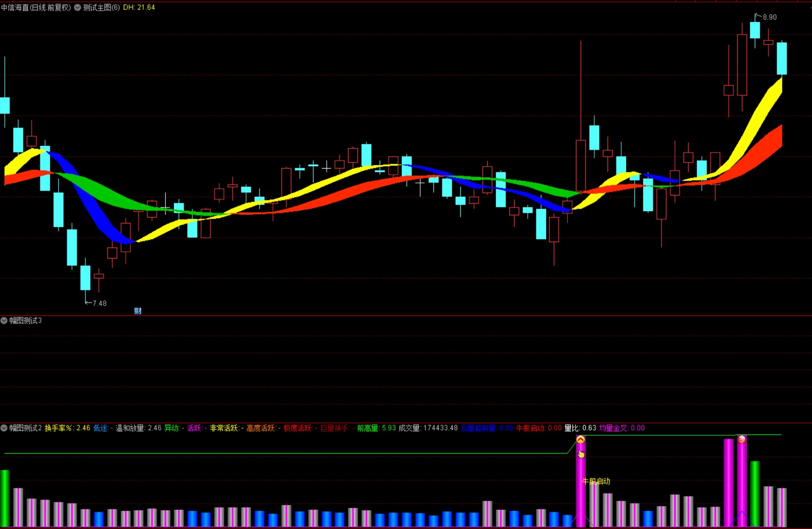
Task: Click the magenta 均量金叉: 0.00 label
Action: click(622, 428)
